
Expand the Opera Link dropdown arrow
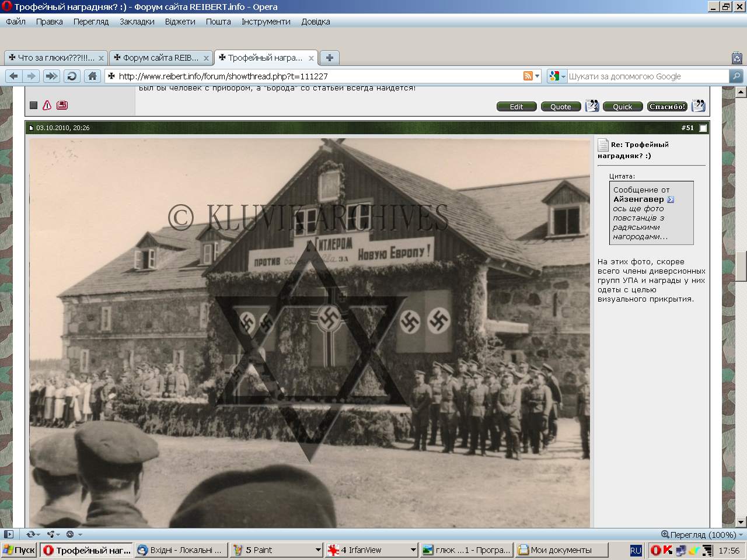[x=39, y=534]
